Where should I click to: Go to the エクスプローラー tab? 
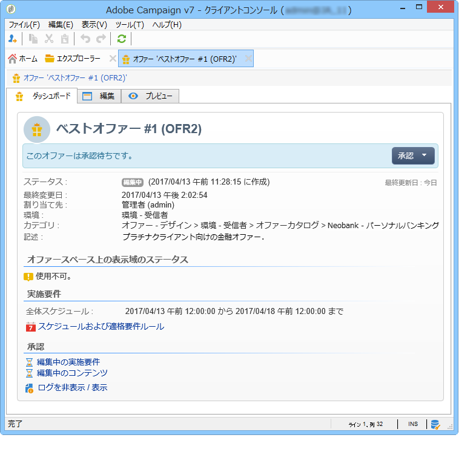(73, 59)
